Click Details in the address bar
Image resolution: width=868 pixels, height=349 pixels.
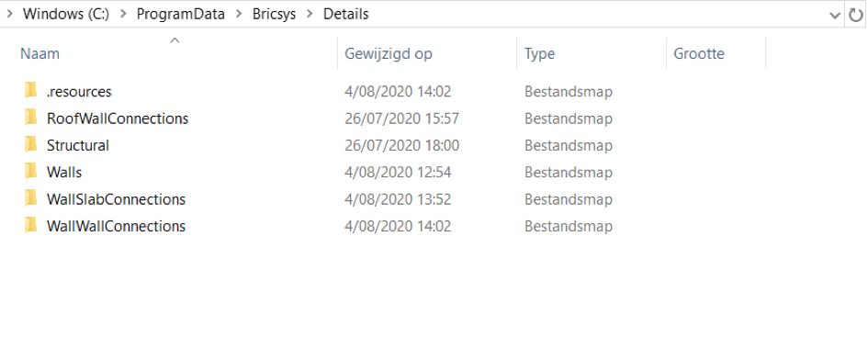(x=346, y=15)
